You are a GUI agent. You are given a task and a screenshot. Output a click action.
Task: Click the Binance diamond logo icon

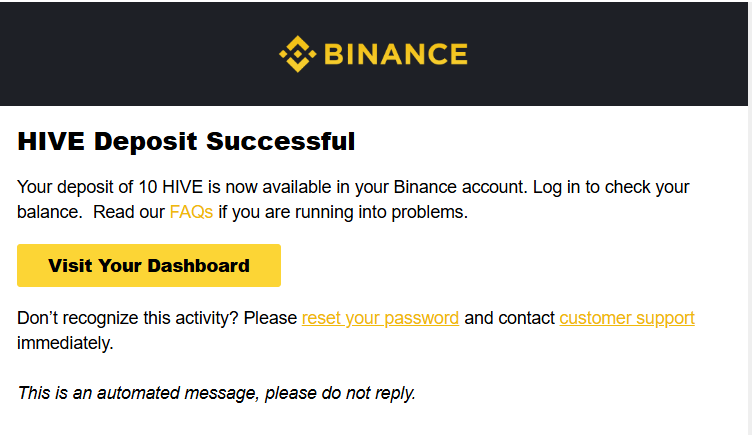pos(297,54)
